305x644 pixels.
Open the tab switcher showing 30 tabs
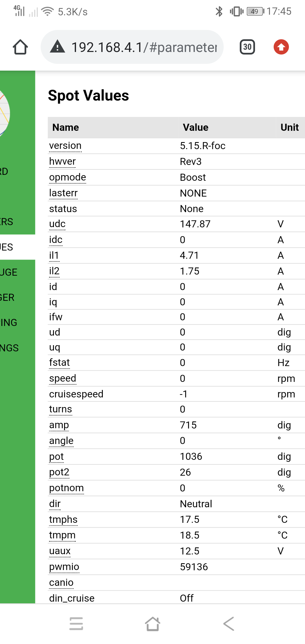coord(247,47)
